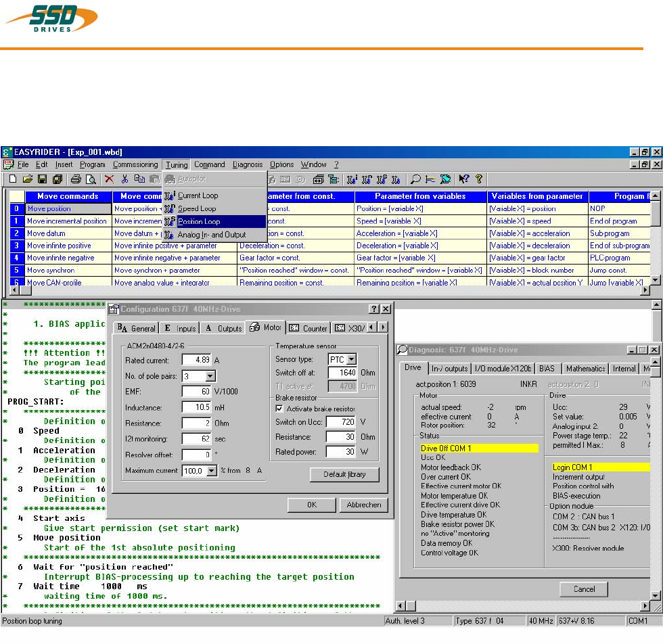The height and width of the screenshot is (644, 663).
Task: Switch to the General tab in Configuration
Action: click(137, 329)
